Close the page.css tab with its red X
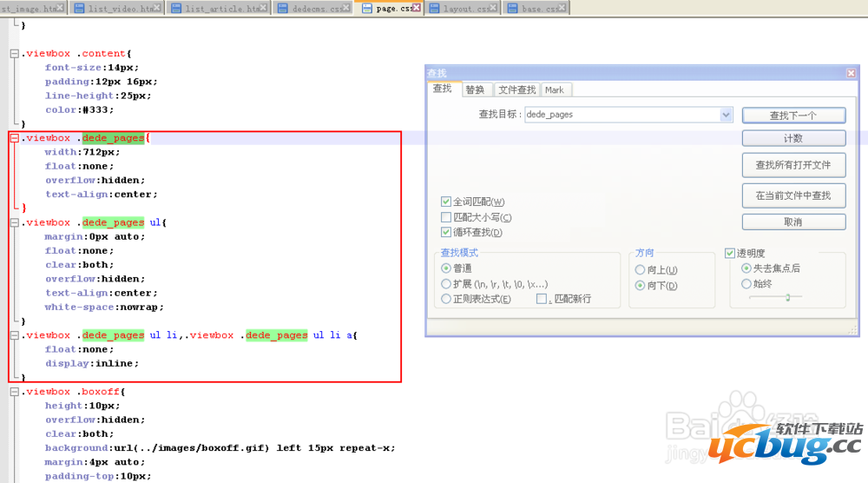The height and width of the screenshot is (483, 868). point(417,8)
